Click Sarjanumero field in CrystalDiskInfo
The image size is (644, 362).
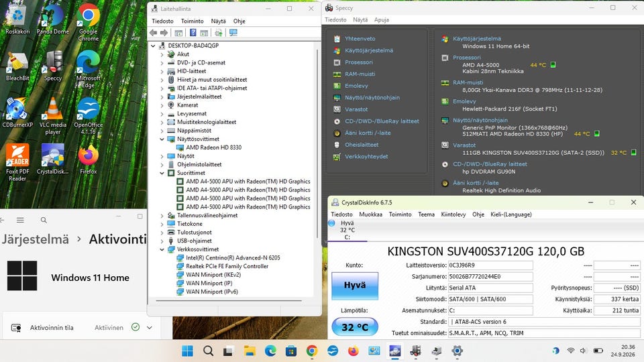(490, 277)
